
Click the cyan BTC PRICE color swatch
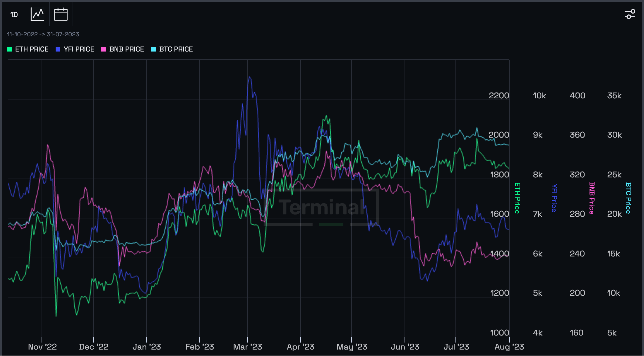(153, 49)
